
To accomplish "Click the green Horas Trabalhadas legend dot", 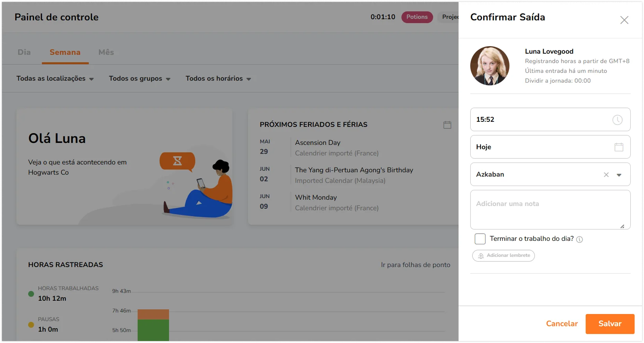I will pos(31,294).
